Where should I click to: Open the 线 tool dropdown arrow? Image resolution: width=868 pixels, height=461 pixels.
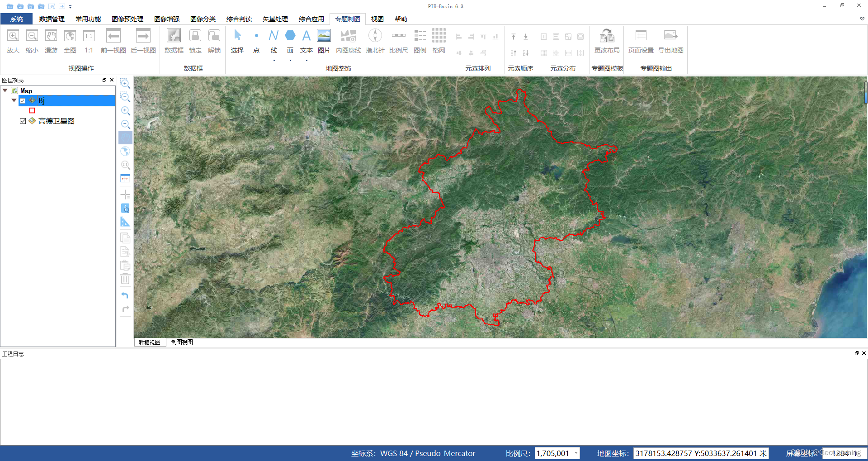(x=274, y=60)
